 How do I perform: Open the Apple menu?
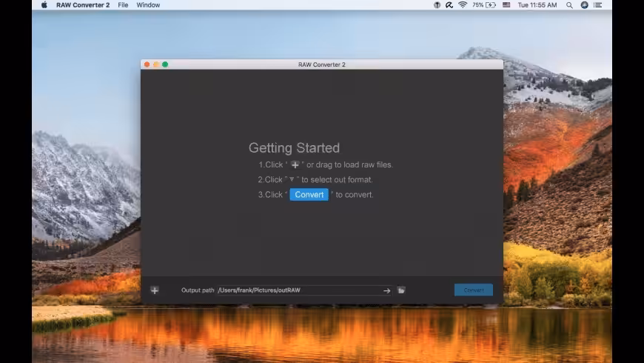44,5
